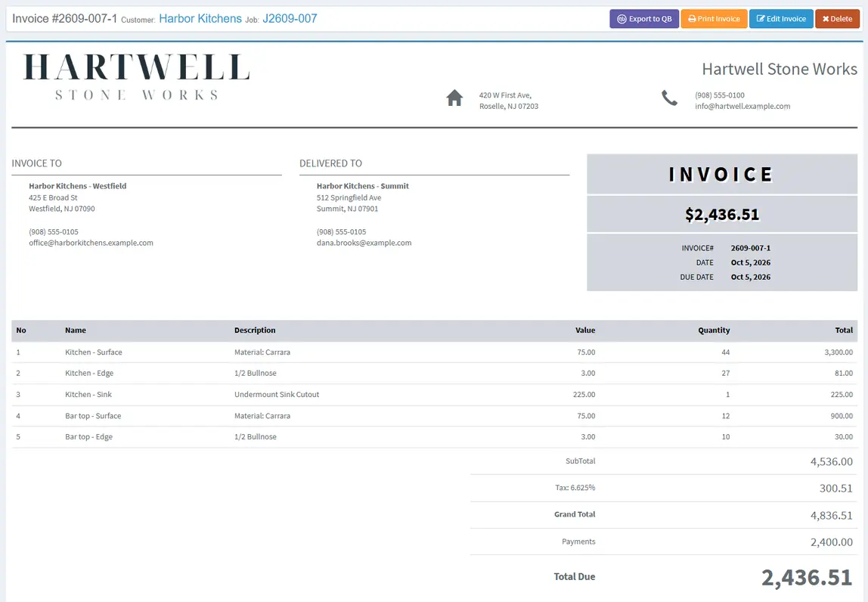The height and width of the screenshot is (602, 868).
Task: Click the phone handset icon
Action: click(x=669, y=98)
